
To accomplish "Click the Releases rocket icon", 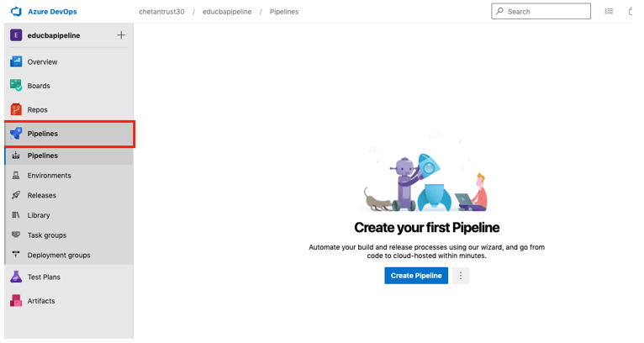I will tap(16, 195).
